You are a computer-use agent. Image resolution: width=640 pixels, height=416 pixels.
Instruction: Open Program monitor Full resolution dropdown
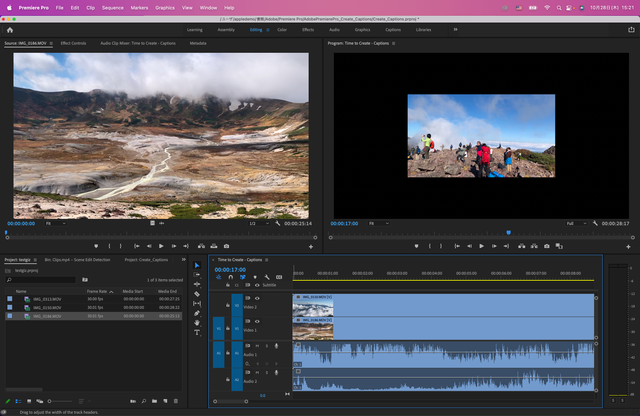click(x=576, y=223)
